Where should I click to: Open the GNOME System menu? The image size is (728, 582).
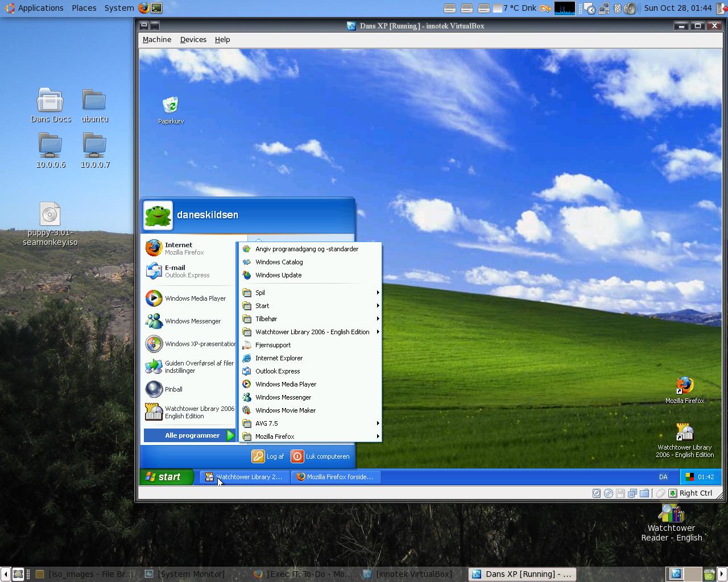tap(119, 8)
